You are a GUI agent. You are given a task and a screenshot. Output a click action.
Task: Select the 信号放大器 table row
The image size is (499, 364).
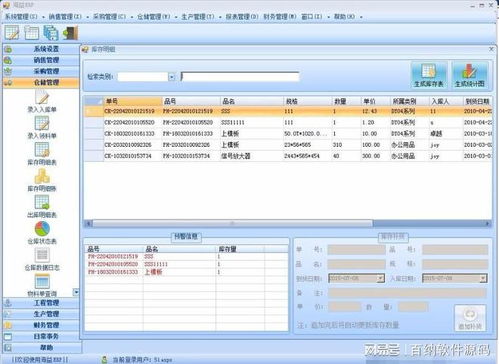[288, 156]
